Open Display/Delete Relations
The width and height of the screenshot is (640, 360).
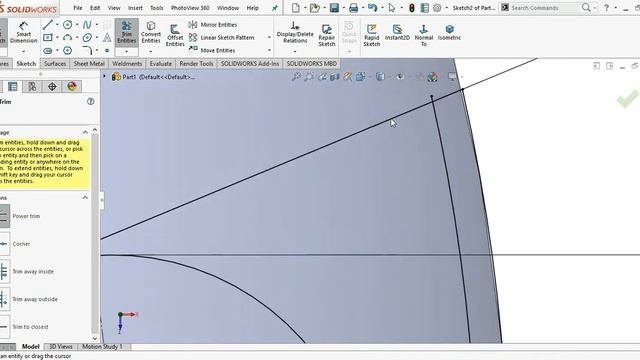(x=295, y=32)
